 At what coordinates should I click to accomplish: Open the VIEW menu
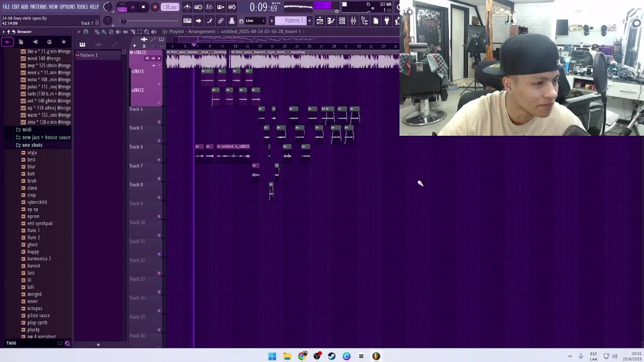[53, 7]
